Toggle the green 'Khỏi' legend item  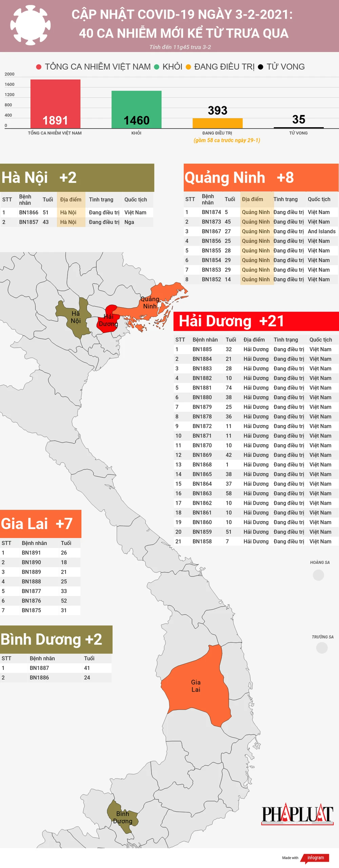point(168,67)
